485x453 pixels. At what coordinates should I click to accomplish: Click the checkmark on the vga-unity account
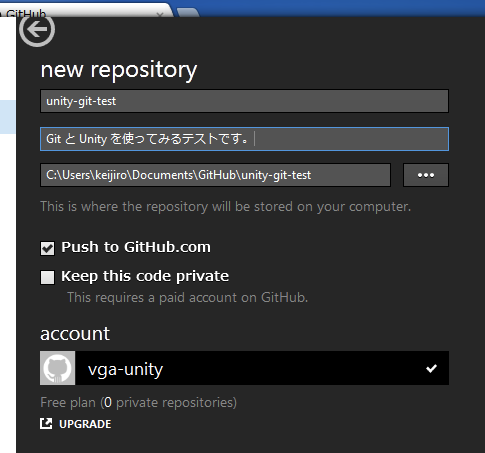pyautogui.click(x=431, y=368)
